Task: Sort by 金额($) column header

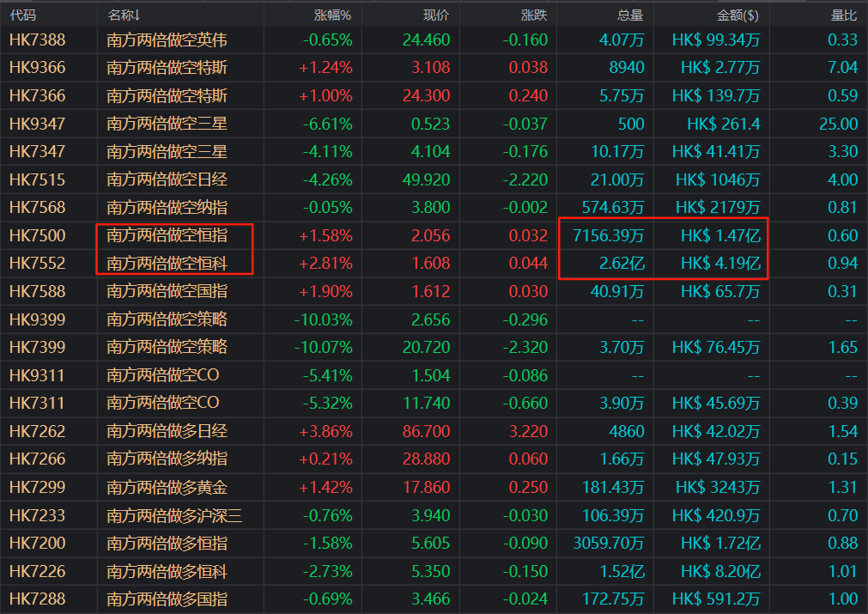Action: pos(737,15)
